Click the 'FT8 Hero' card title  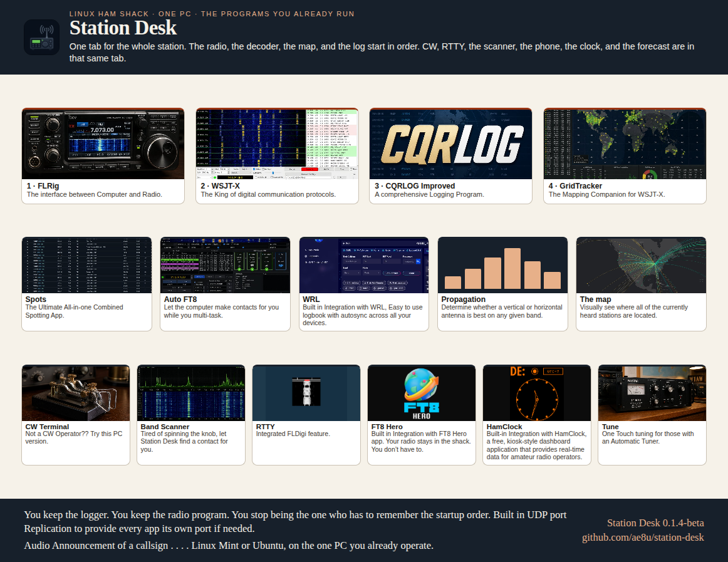(x=387, y=427)
